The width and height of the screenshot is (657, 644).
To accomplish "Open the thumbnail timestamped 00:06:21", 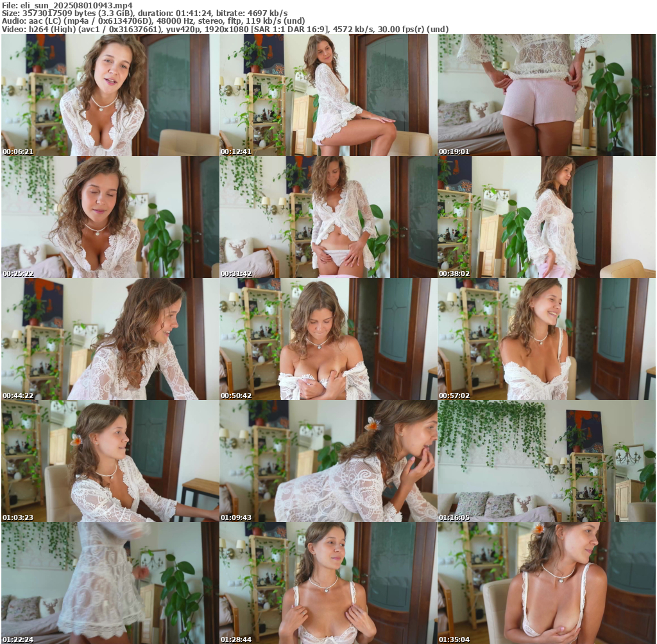I will tap(110, 95).
